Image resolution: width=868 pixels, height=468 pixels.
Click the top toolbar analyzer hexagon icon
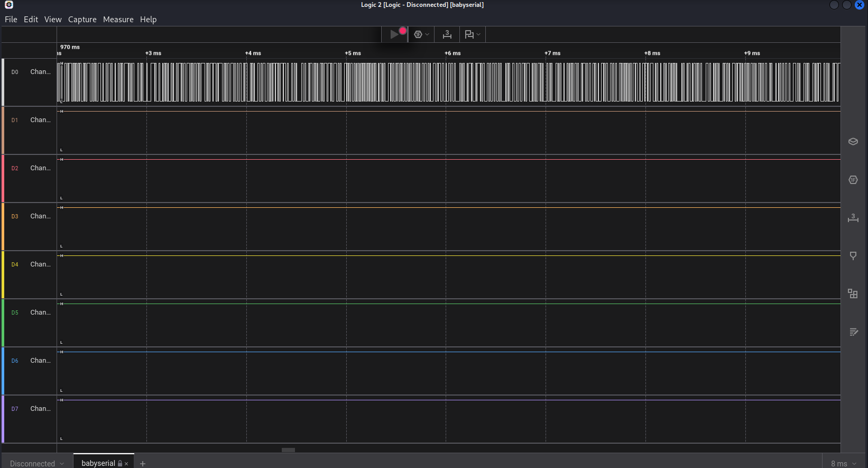tap(418, 34)
